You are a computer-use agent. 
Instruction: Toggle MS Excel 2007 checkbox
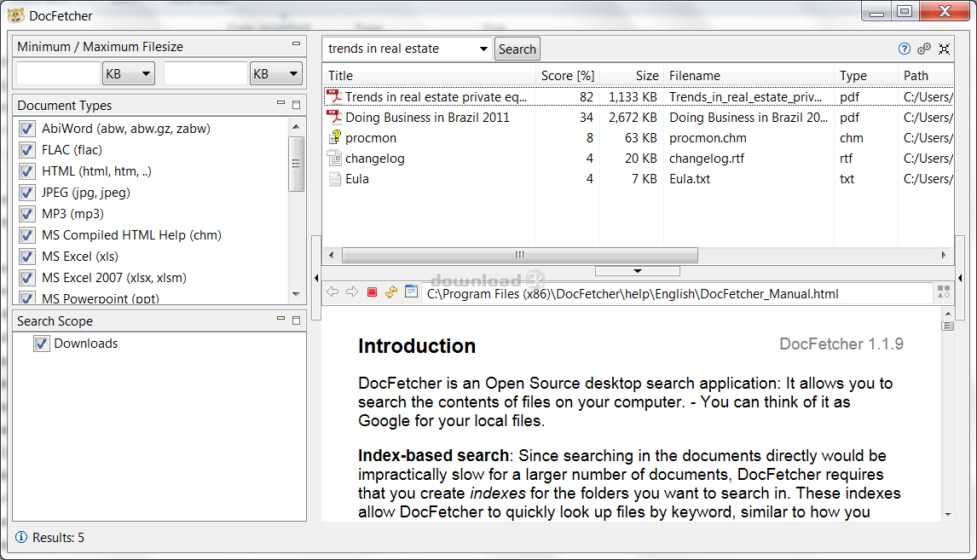click(x=26, y=277)
